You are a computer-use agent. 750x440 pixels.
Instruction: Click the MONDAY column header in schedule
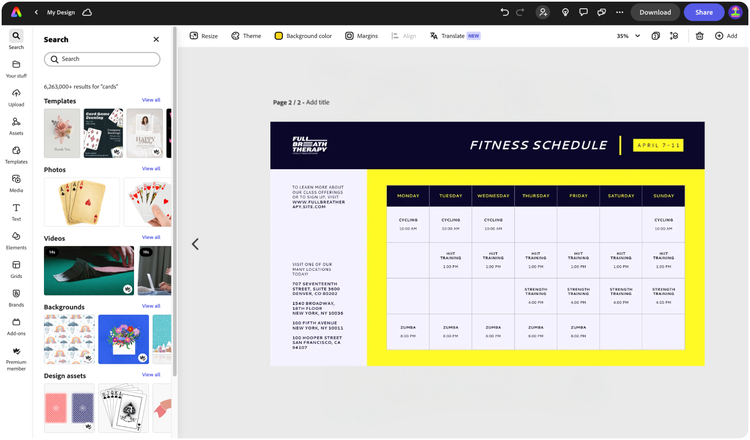click(408, 196)
